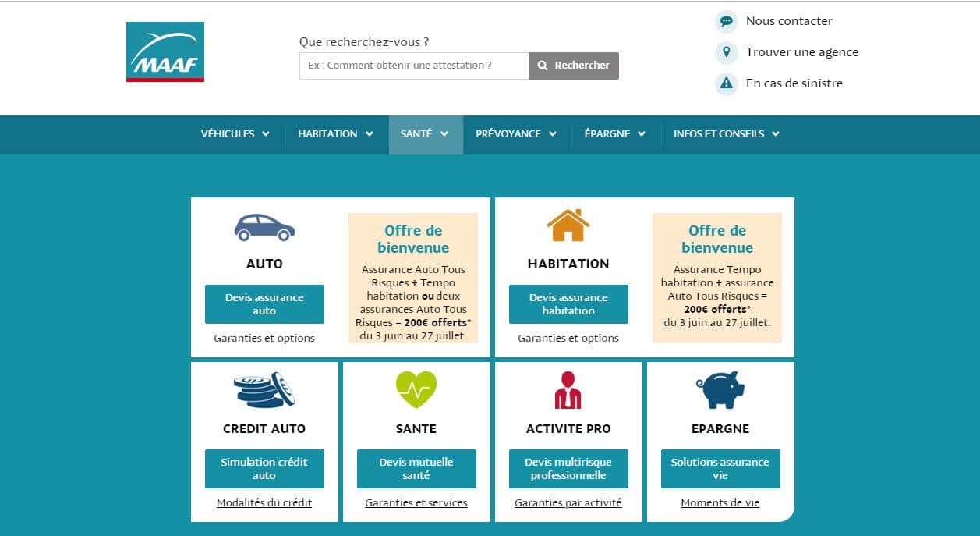The image size is (980, 536).
Task: Select the piggy bank icon for EPARGNE
Action: point(719,391)
